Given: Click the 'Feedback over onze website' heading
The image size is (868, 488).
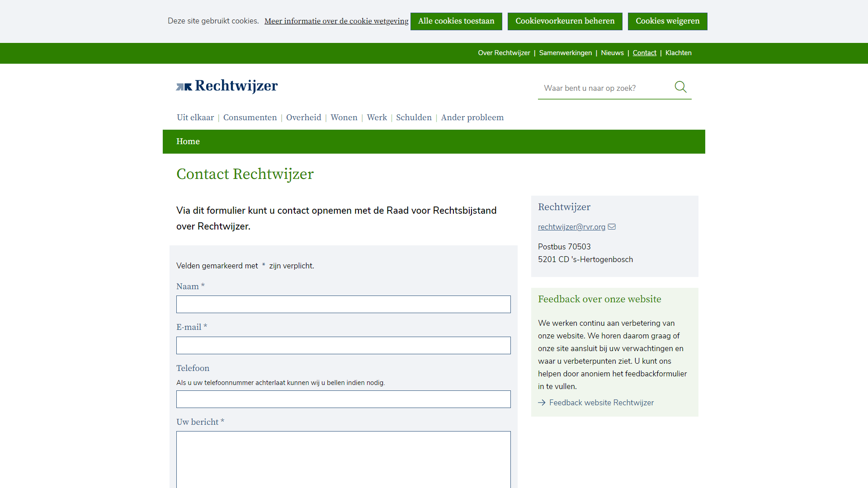Looking at the screenshot, I should point(599,299).
